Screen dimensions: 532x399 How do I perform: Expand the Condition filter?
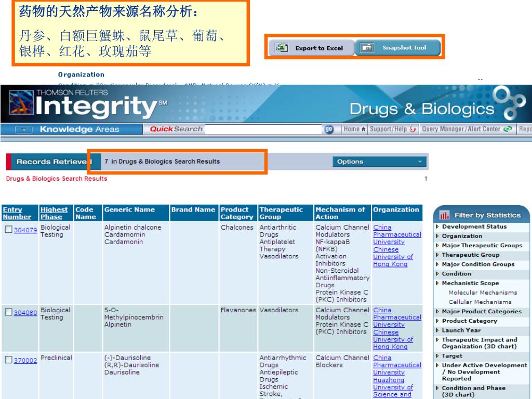coord(437,273)
